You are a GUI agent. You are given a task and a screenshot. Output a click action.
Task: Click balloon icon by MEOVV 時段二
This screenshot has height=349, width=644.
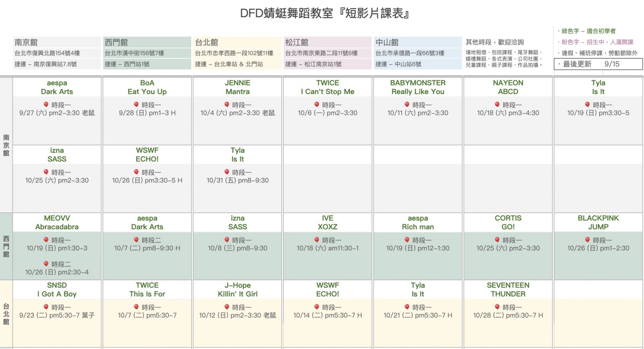[46, 264]
